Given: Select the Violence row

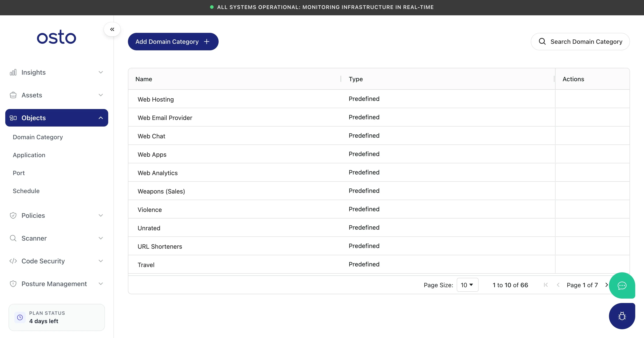Looking at the screenshot, I should 379,209.
